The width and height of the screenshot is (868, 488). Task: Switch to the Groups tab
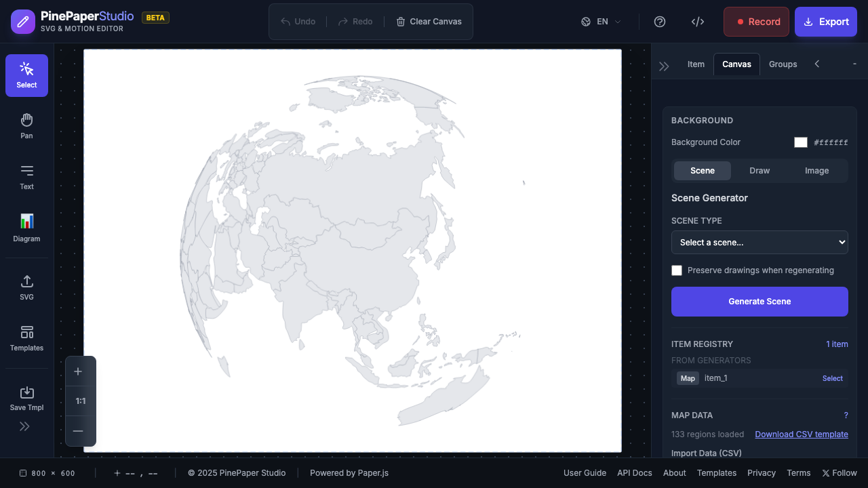(x=783, y=64)
